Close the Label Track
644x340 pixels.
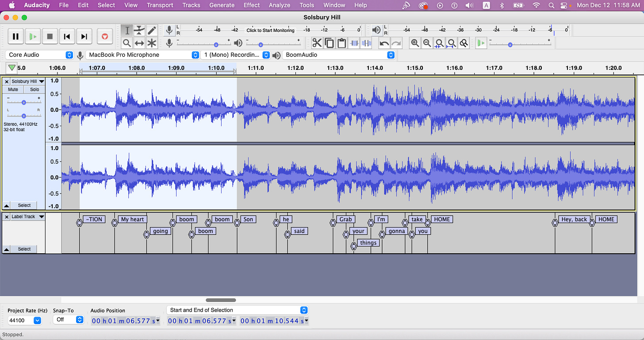coord(7,216)
